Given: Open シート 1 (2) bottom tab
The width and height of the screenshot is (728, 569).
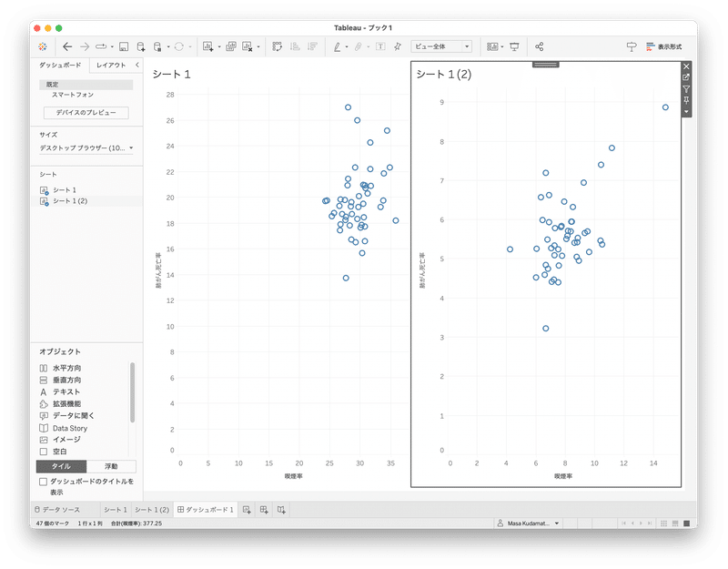Looking at the screenshot, I should pyautogui.click(x=152, y=510).
